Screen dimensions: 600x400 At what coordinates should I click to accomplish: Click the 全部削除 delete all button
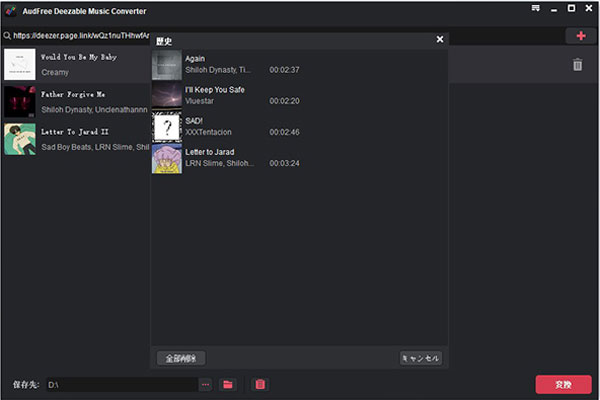click(181, 358)
